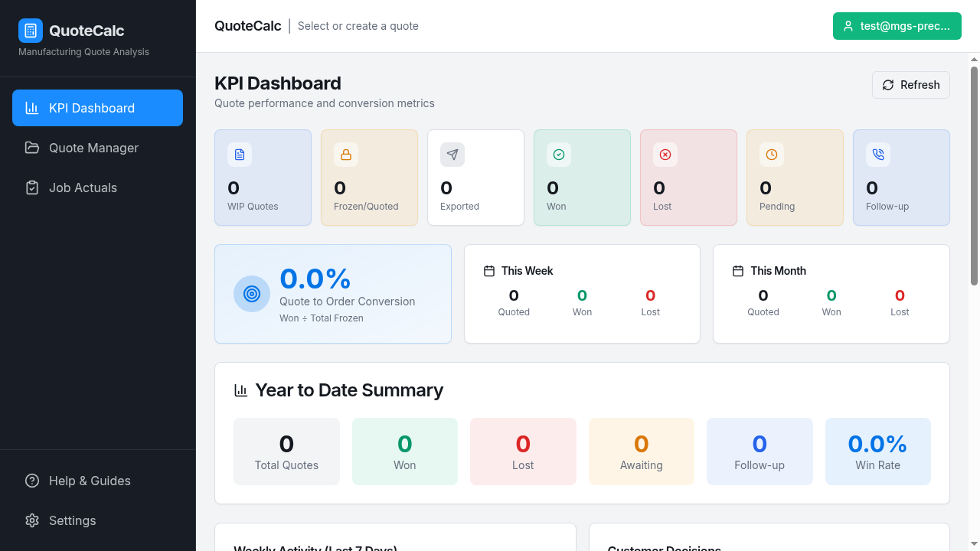The image size is (980, 551).
Task: Click 'Quote performance and conversion metrics' text
Action: point(325,103)
